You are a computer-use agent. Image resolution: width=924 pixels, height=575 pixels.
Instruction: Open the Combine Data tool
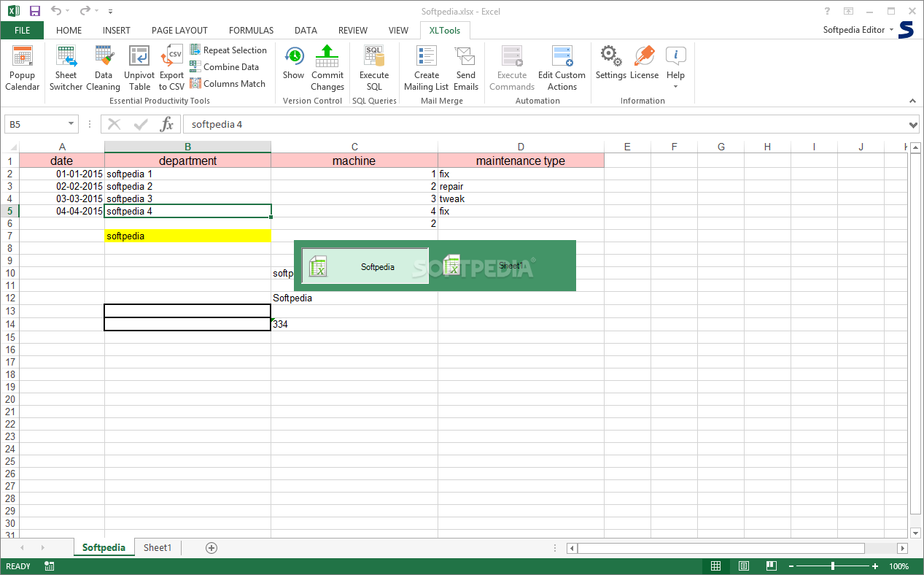coord(225,67)
